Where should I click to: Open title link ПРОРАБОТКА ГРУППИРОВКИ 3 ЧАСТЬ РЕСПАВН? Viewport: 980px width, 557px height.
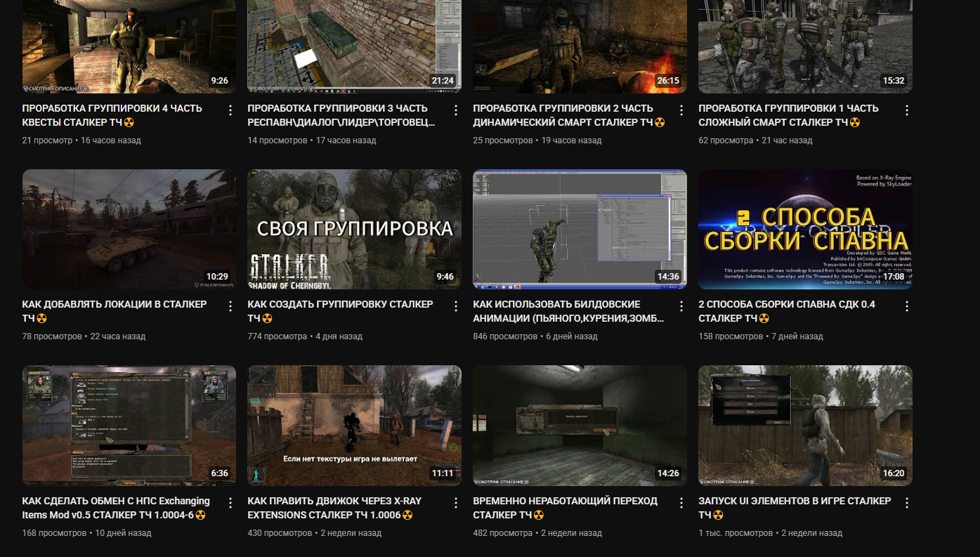point(342,115)
